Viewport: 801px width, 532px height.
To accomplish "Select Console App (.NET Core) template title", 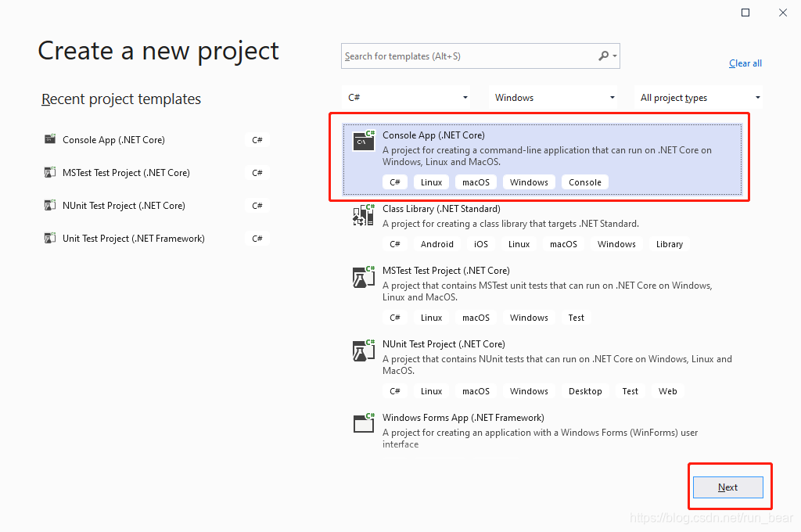I will (x=433, y=135).
